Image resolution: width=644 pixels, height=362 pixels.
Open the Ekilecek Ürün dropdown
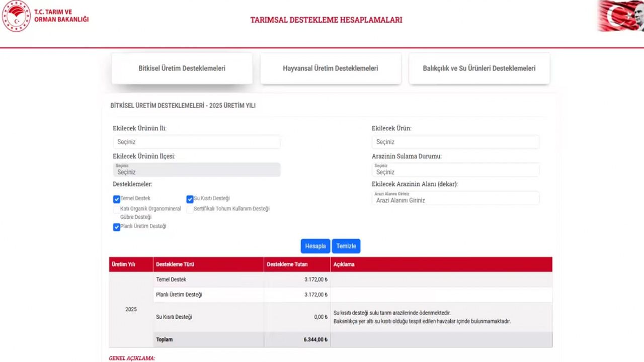(455, 142)
